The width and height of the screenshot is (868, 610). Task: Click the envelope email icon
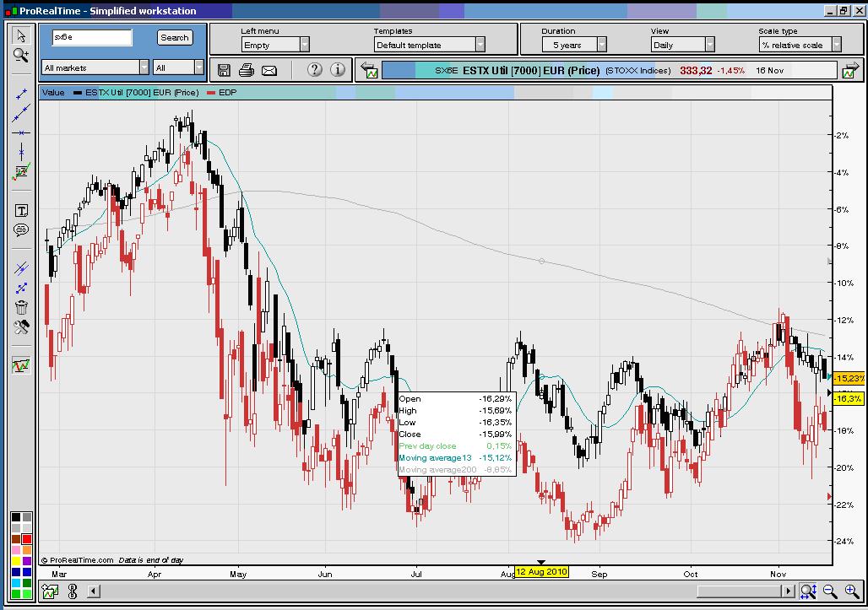pos(269,70)
